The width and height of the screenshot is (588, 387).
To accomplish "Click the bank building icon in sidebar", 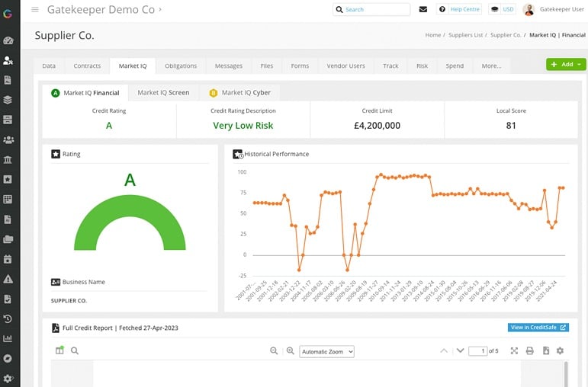I will pos(8,159).
